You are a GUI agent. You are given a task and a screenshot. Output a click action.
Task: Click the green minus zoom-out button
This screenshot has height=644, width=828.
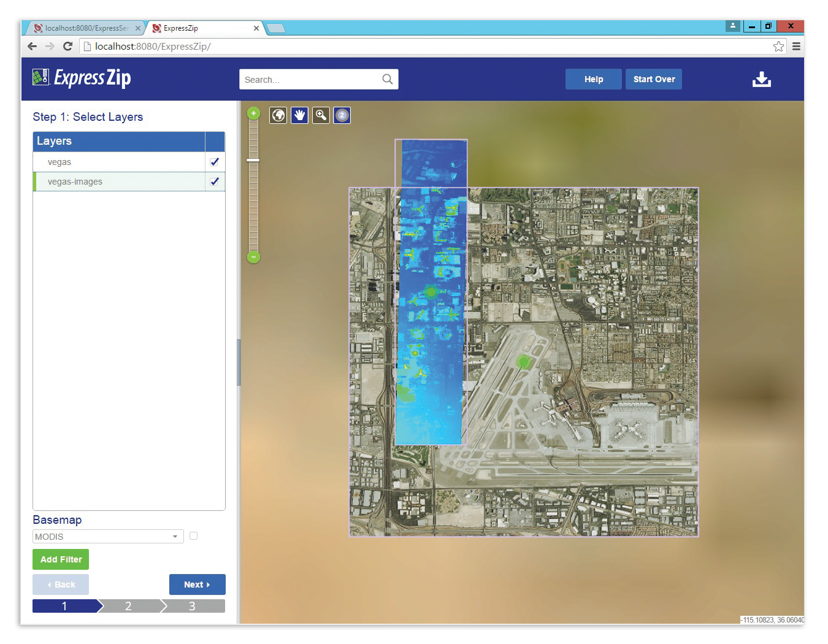(x=253, y=257)
